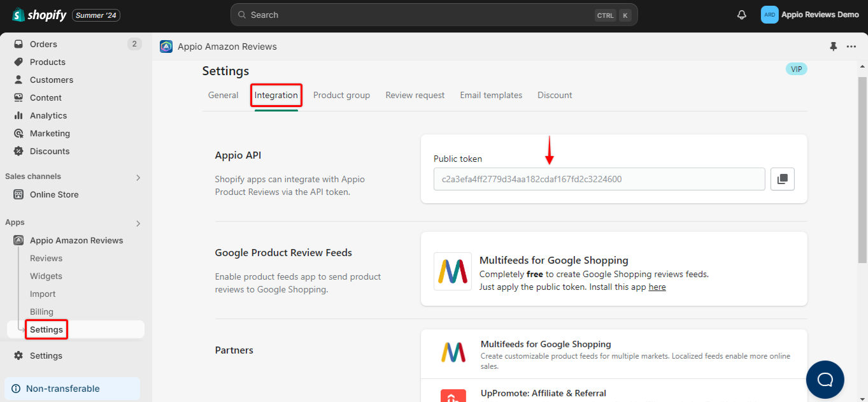The width and height of the screenshot is (868, 402).
Task: Open the Email templates tab
Action: click(491, 95)
